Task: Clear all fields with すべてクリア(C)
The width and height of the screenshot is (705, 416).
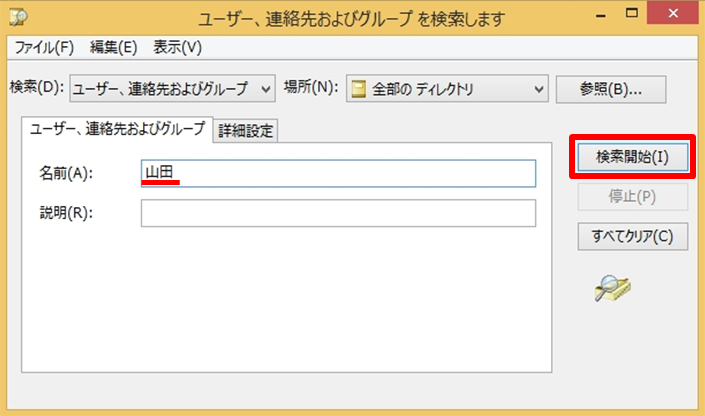Action: 633,236
